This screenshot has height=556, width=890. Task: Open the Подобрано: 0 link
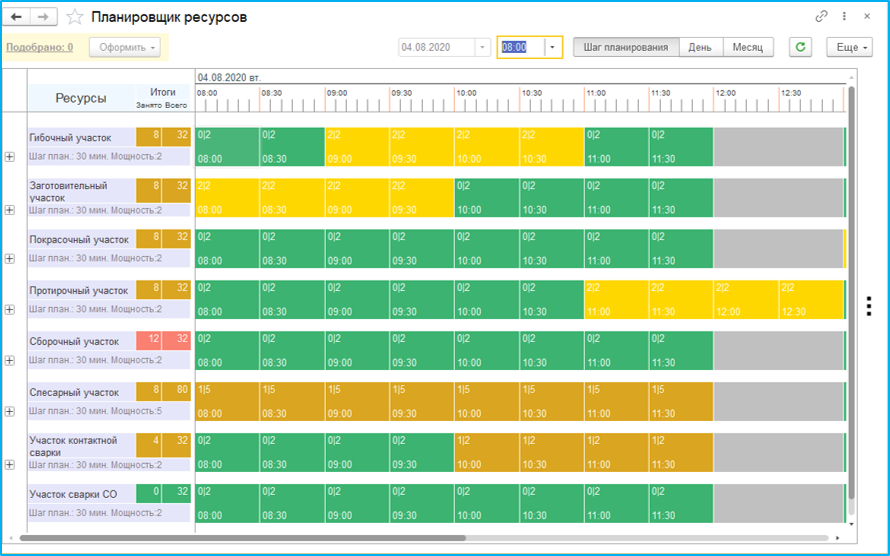tap(39, 47)
